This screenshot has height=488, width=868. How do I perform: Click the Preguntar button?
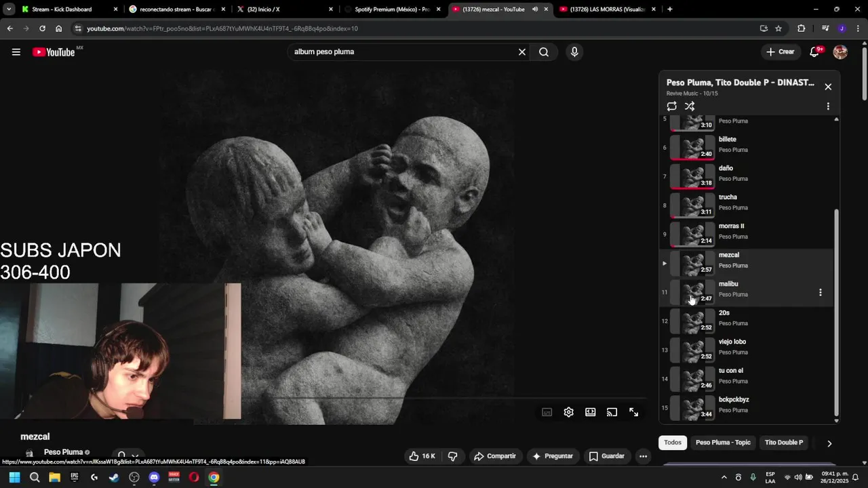(553, 456)
